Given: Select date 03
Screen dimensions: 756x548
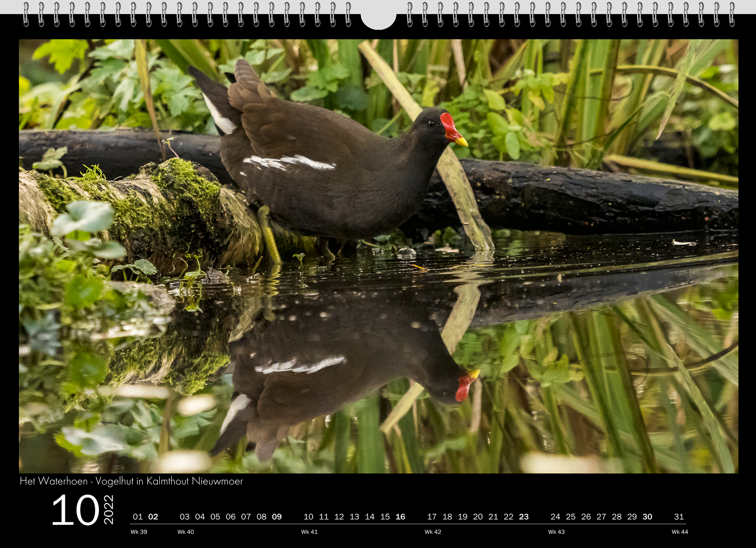Looking at the screenshot, I should pos(185,517).
